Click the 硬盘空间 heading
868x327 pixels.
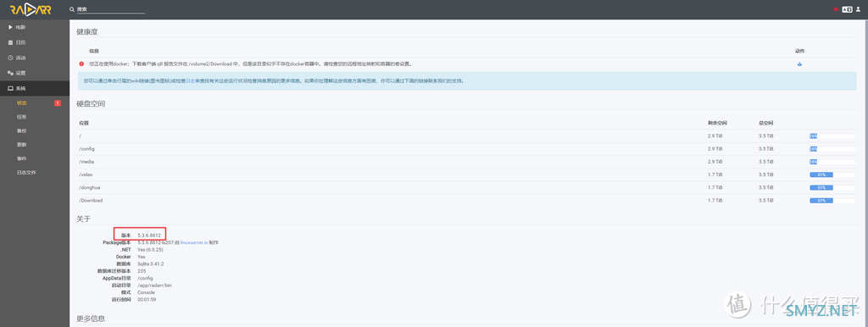[x=91, y=103]
